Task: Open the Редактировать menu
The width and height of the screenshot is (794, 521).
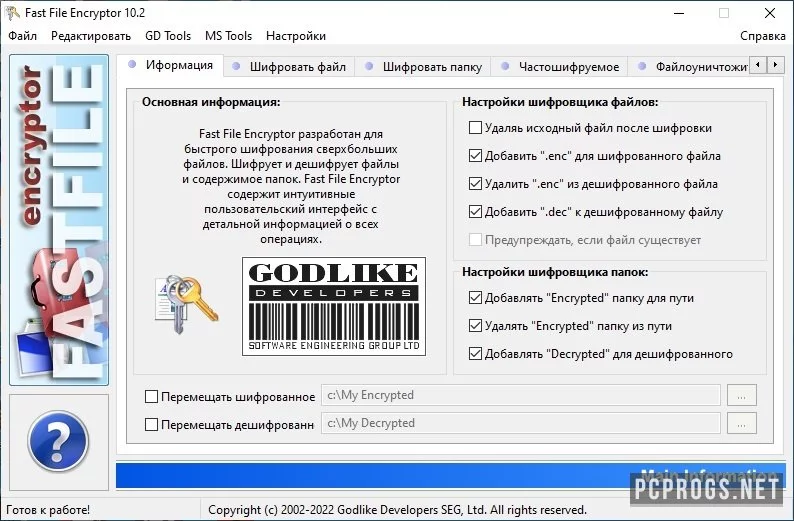Action: [91, 36]
